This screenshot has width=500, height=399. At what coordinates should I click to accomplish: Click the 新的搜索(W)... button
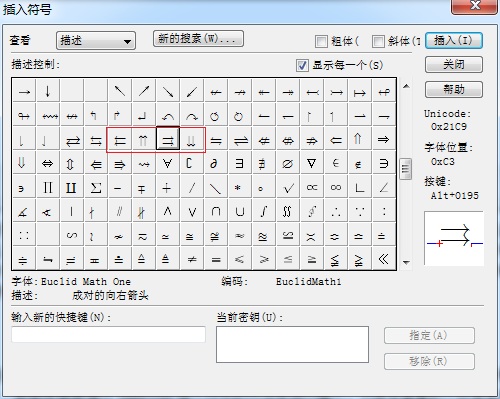(x=198, y=39)
